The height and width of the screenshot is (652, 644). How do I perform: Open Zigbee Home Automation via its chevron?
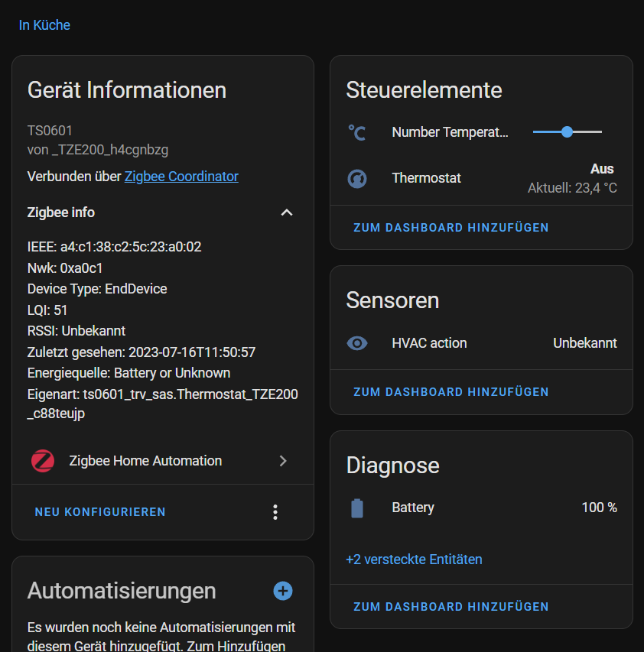(x=283, y=461)
